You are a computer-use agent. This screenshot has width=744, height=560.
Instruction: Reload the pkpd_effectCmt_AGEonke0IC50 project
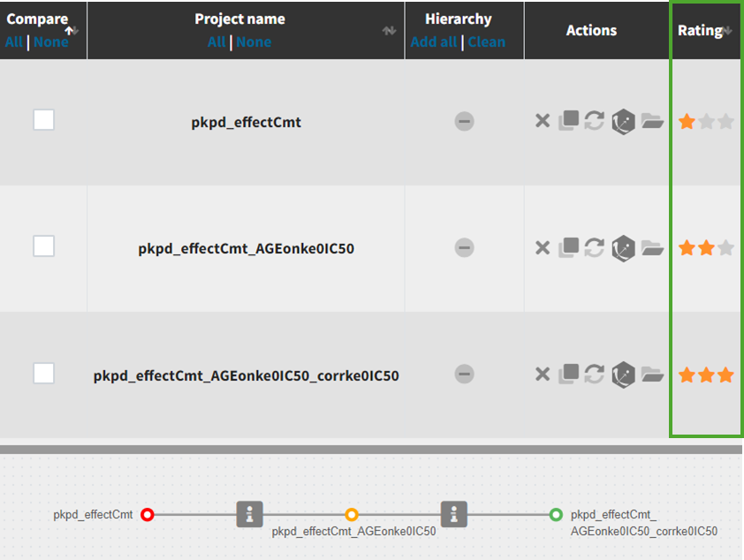pyautogui.click(x=595, y=248)
